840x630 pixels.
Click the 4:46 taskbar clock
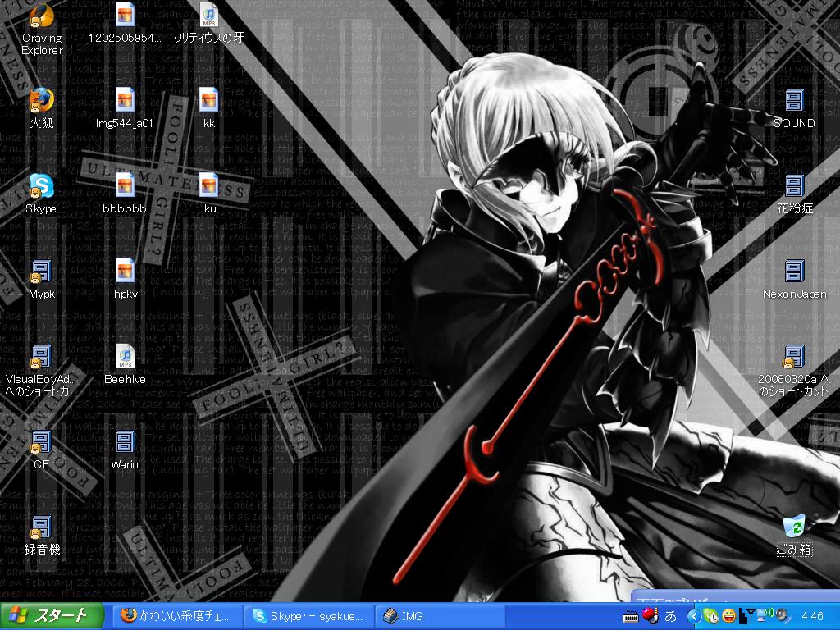pos(812,617)
